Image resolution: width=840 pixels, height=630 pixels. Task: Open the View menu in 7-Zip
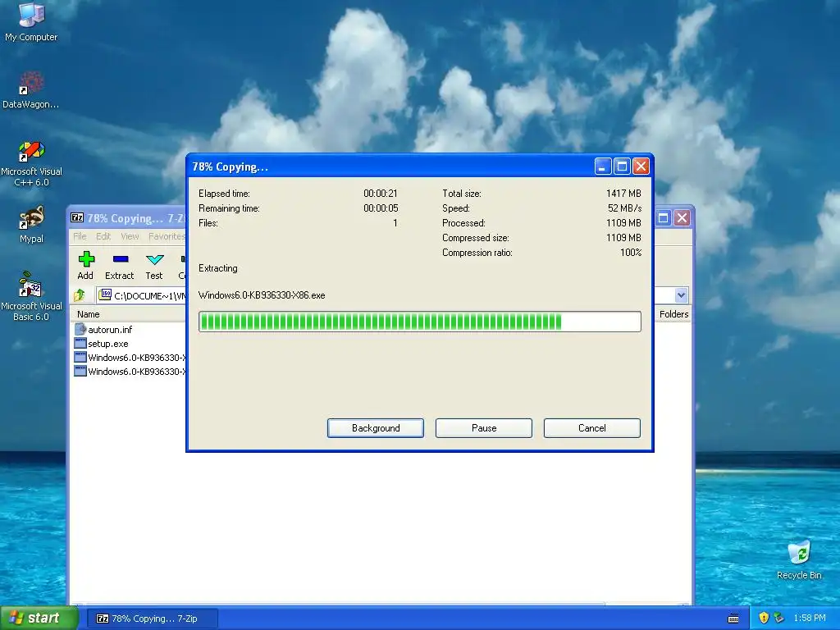[130, 236]
